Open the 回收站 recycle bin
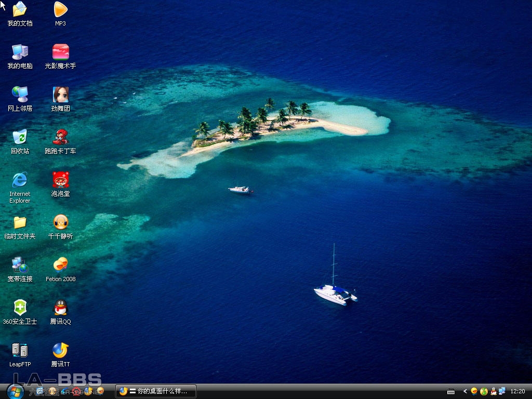The height and width of the screenshot is (399, 532). point(20,137)
